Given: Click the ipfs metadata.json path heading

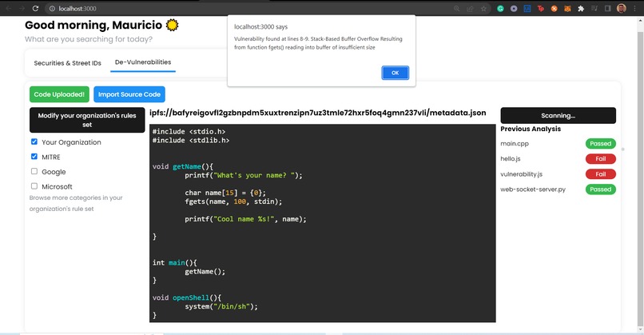Looking at the screenshot, I should [x=317, y=113].
